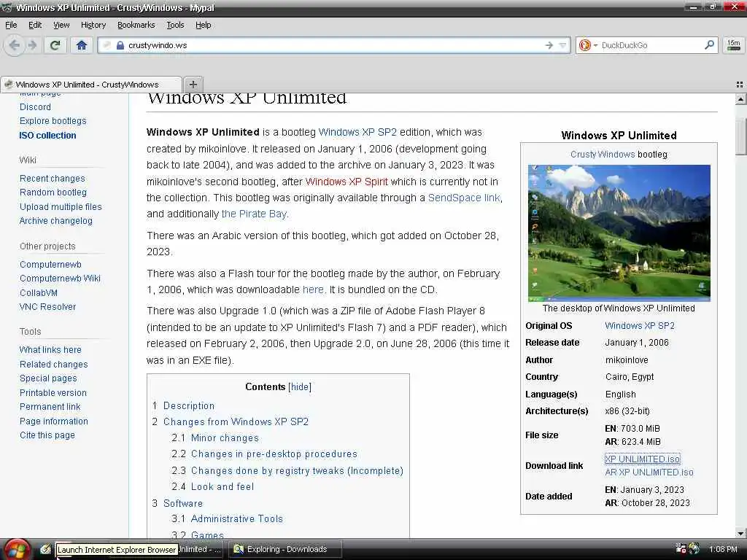
Task: Click the globe icon in system tray
Action: (x=694, y=548)
